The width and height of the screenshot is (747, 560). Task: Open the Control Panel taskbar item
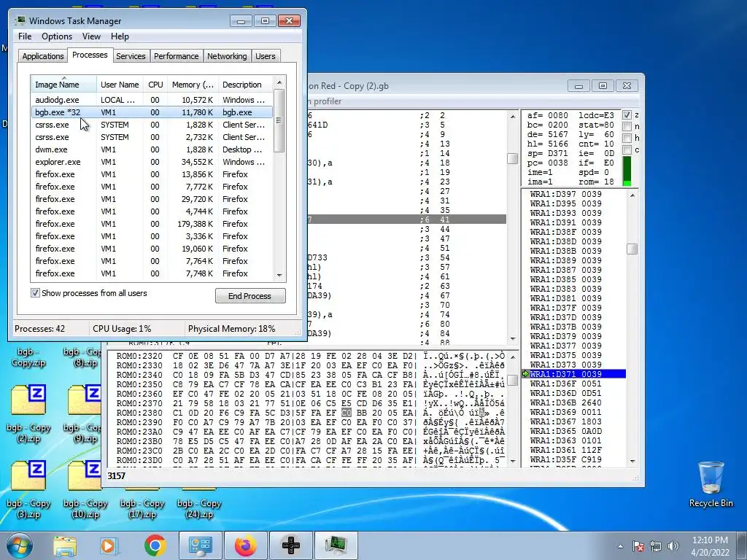[x=200, y=545]
